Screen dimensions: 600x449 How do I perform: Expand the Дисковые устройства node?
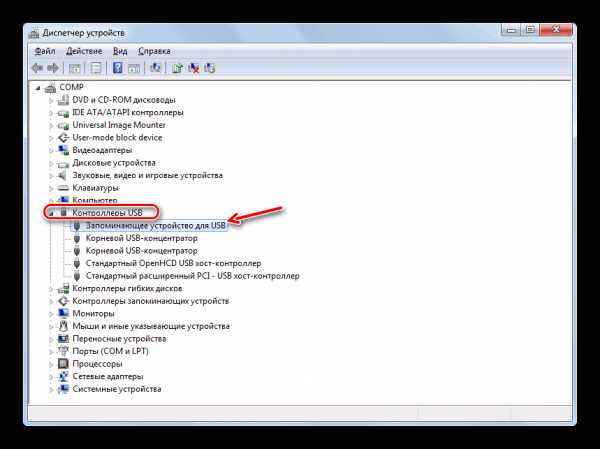click(x=51, y=163)
